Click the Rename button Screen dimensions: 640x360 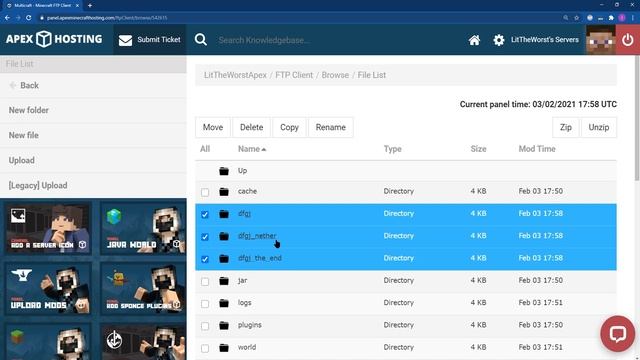pyautogui.click(x=331, y=127)
